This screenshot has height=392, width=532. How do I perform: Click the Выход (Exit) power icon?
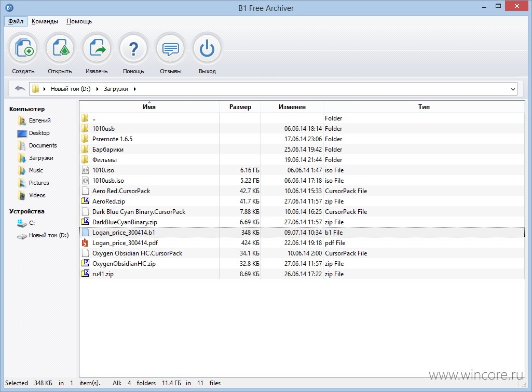[207, 49]
